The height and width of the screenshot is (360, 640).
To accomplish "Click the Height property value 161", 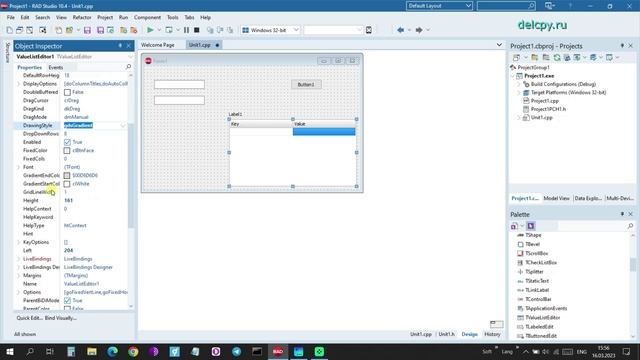I will point(68,200).
